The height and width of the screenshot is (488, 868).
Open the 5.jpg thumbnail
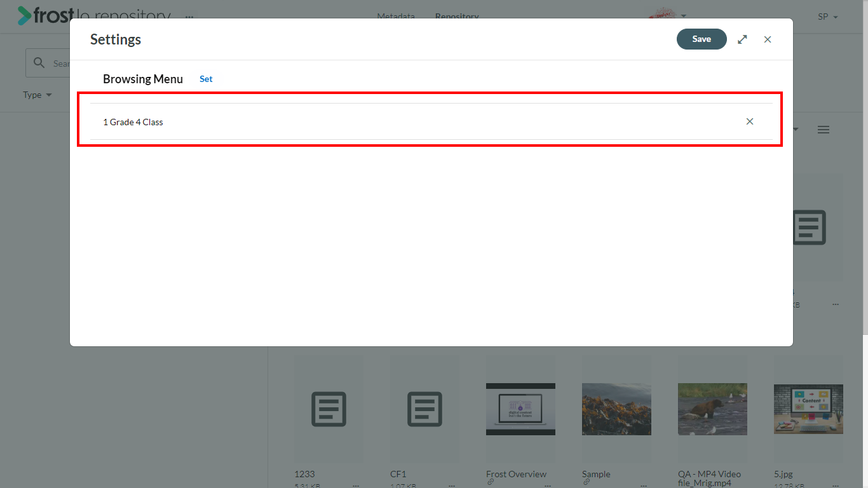tap(808, 409)
